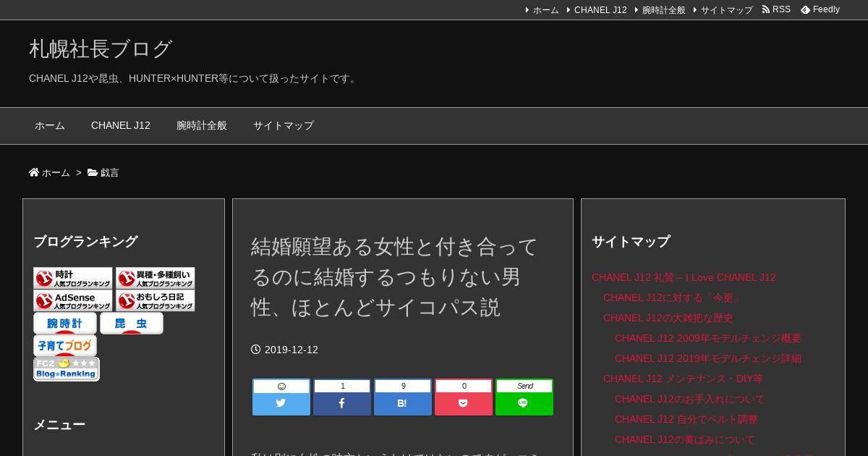Save the post to Pocket
This screenshot has height=456, width=868.
click(464, 397)
